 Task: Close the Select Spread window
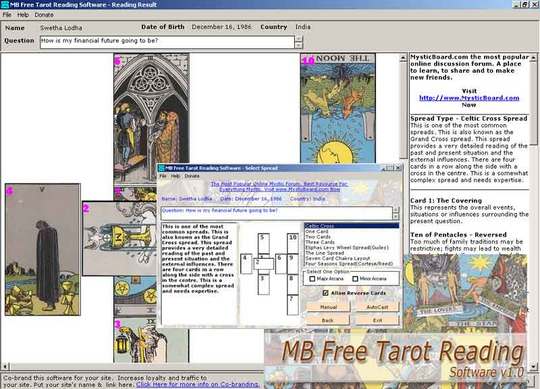coord(398,168)
